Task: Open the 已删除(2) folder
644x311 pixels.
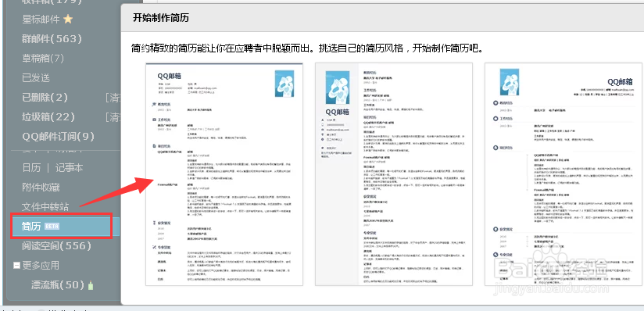Action: tap(45, 98)
